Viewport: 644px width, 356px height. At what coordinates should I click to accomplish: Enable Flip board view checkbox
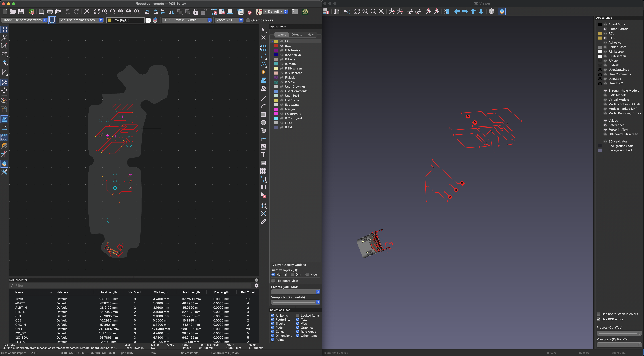click(x=273, y=281)
